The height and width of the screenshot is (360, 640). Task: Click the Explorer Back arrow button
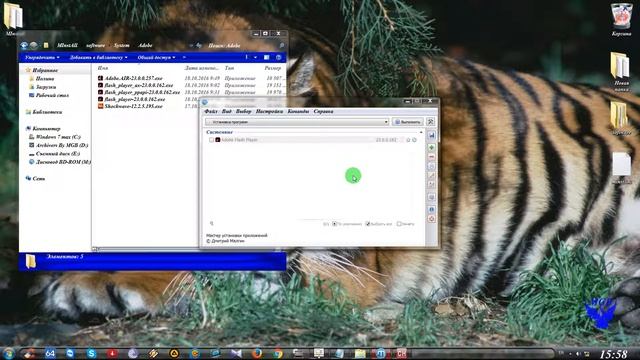(24, 45)
